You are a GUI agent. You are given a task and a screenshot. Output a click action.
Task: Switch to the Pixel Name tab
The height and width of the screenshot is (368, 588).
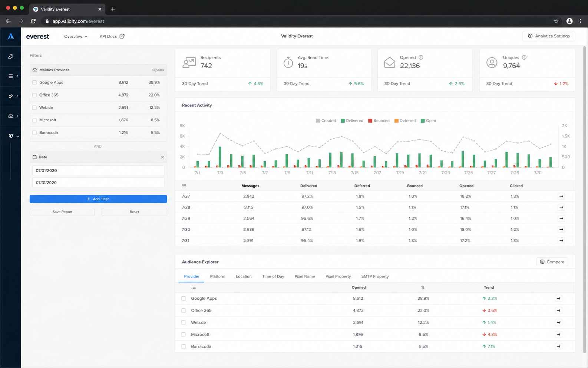pyautogui.click(x=305, y=276)
